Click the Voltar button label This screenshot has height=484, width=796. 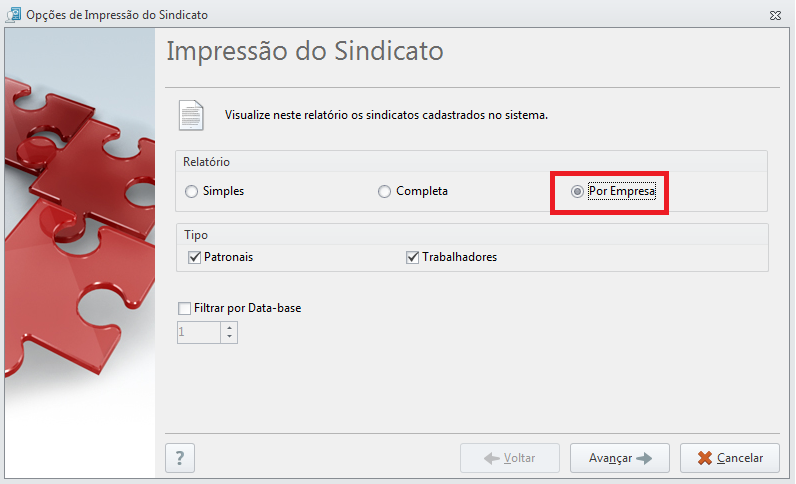pos(519,458)
